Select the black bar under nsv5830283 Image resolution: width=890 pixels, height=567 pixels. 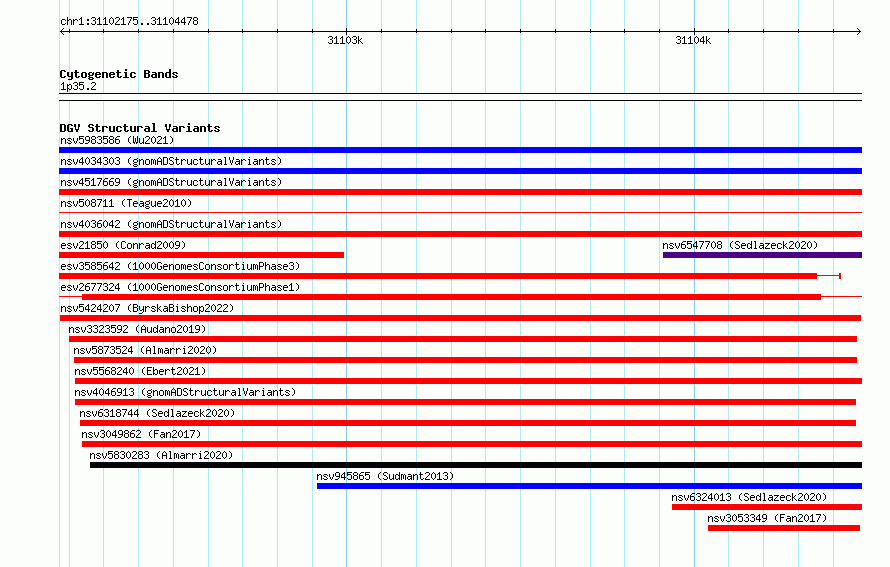(476, 465)
